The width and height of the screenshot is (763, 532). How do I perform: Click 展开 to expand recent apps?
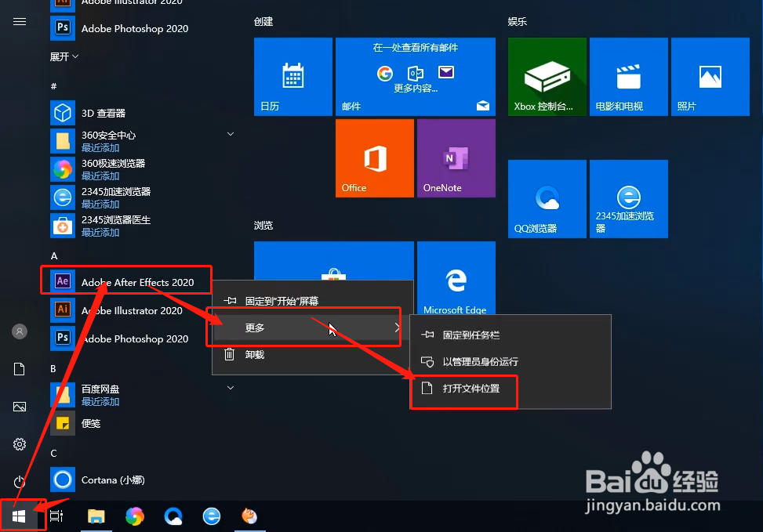pyautogui.click(x=64, y=57)
